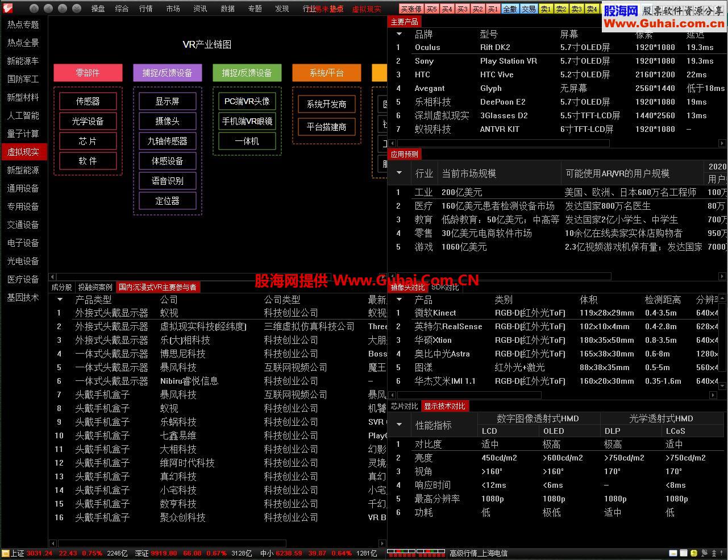Select 人工智能 in the left sidebar
Viewport: 728px width, 560px height.
23,115
